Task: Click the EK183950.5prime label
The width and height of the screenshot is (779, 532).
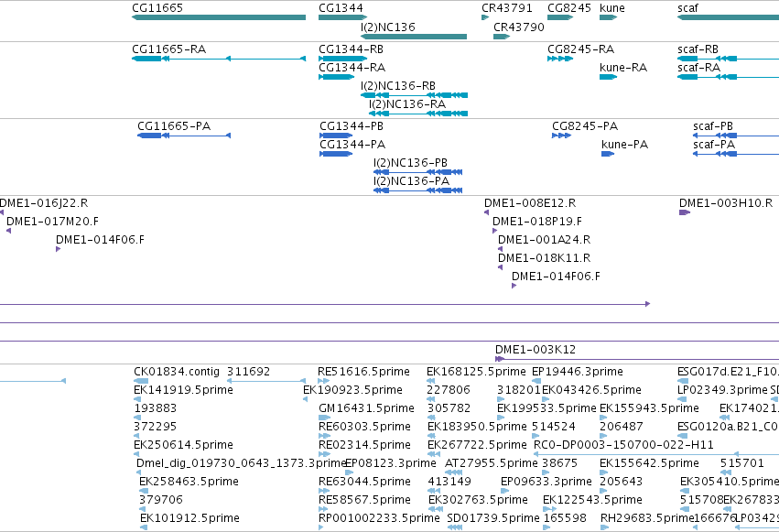Action: 477,427
